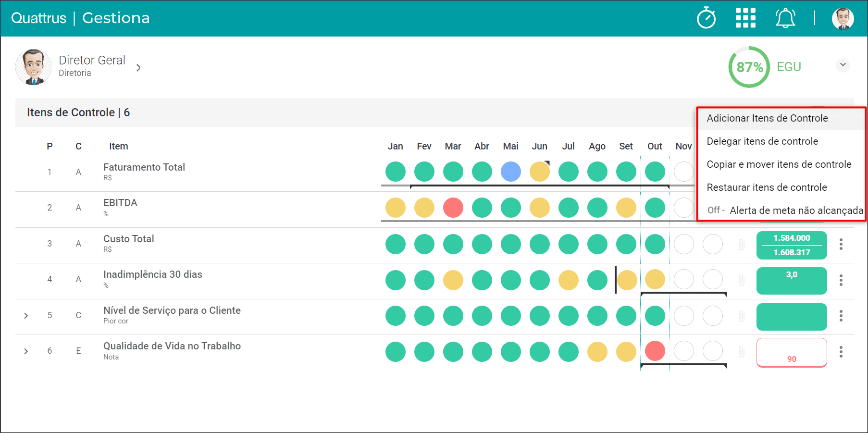
Task: Click red March indicator for EBITDA
Action: tap(453, 208)
